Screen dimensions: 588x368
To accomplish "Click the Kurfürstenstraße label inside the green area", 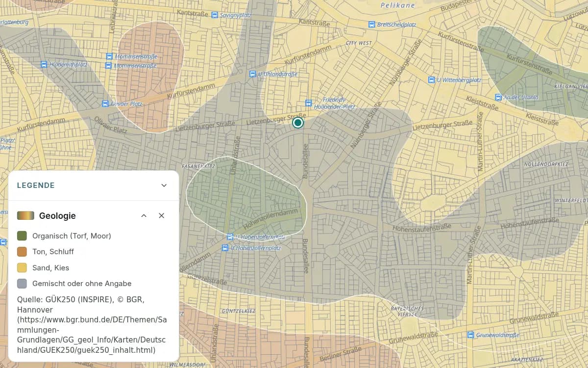I will pyautogui.click(x=529, y=65).
